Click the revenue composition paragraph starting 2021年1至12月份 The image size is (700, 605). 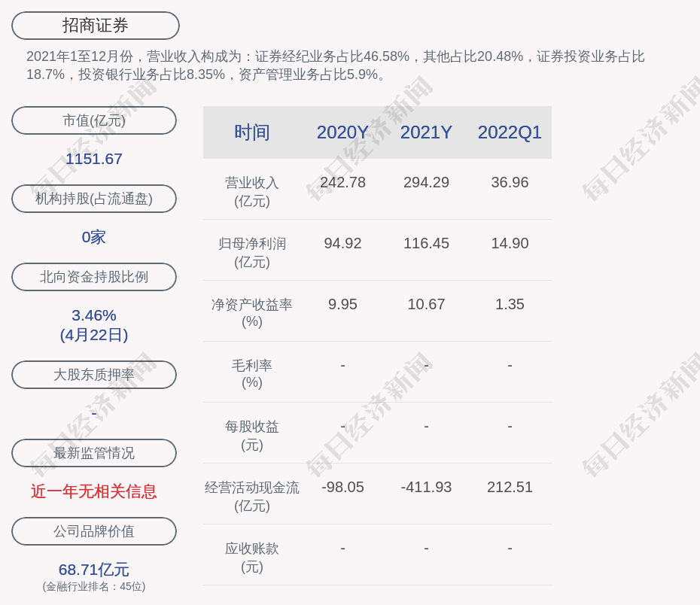(336, 65)
